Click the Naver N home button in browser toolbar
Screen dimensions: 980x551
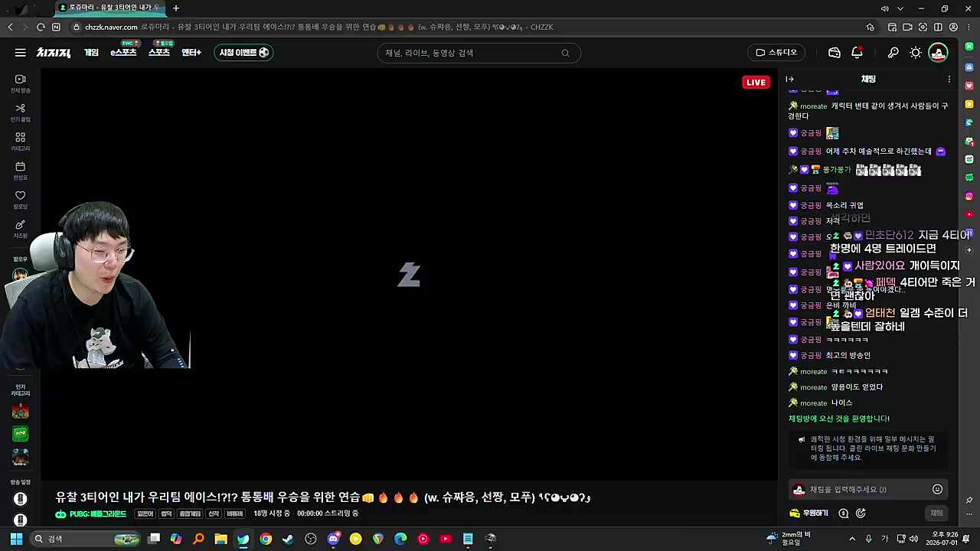(x=56, y=27)
